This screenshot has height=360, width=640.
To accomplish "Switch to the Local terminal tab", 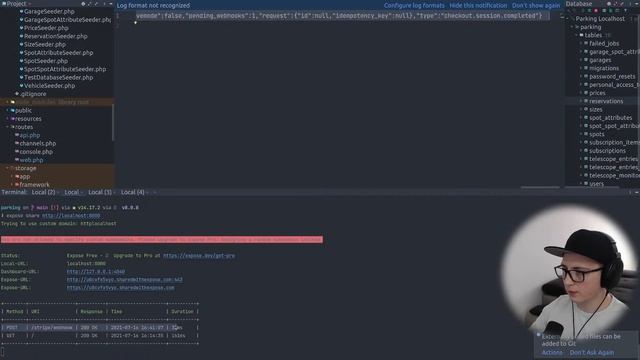I will (x=71, y=192).
